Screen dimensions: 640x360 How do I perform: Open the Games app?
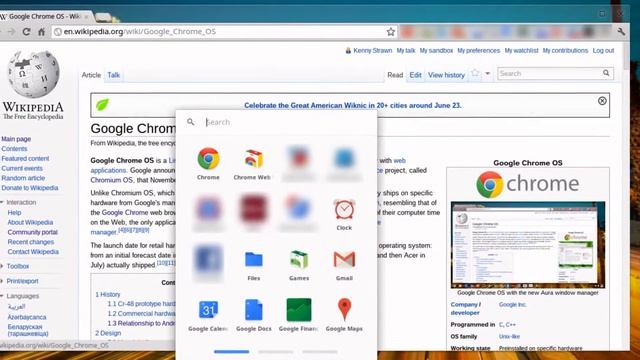(x=299, y=265)
